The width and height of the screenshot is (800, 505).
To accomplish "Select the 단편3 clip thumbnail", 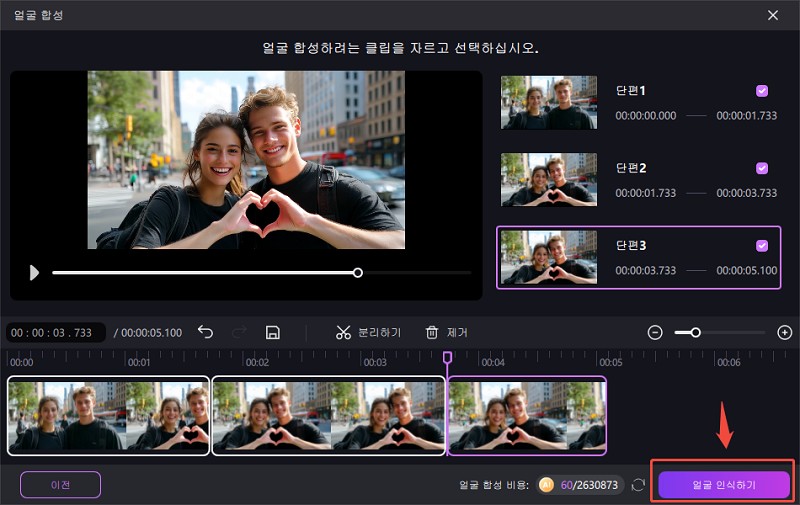I will 549,257.
